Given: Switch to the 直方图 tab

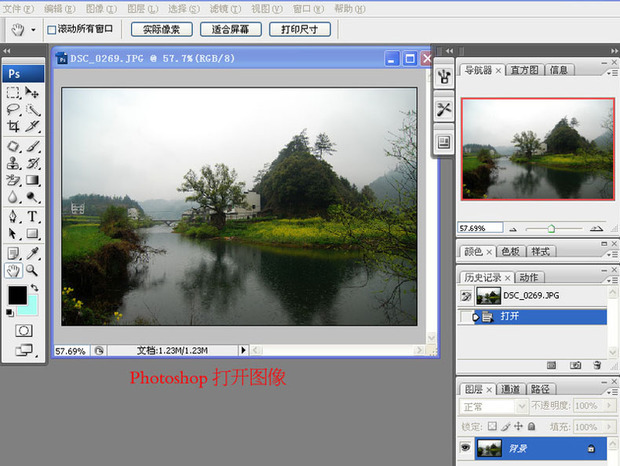Looking at the screenshot, I should pos(524,70).
